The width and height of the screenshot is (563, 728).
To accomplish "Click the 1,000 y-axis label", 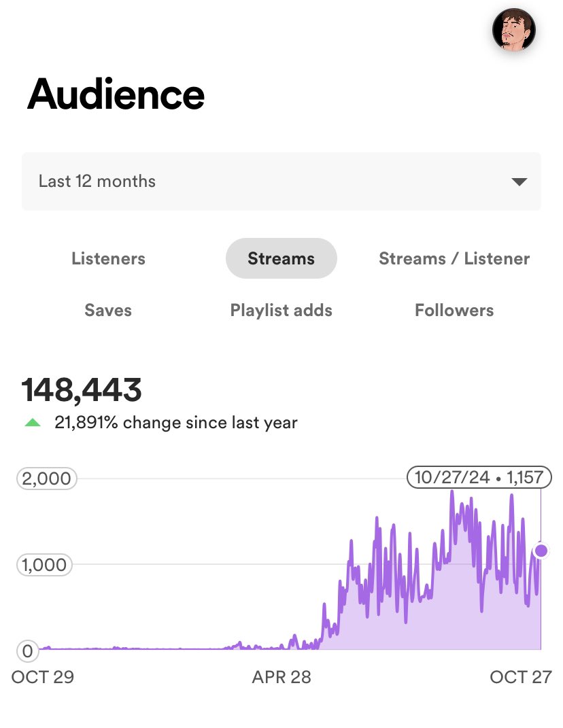I will pyautogui.click(x=44, y=565).
